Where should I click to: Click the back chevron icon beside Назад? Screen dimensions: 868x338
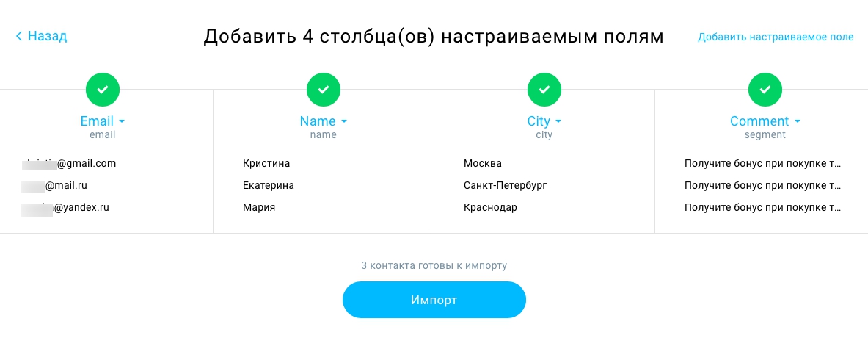point(19,37)
